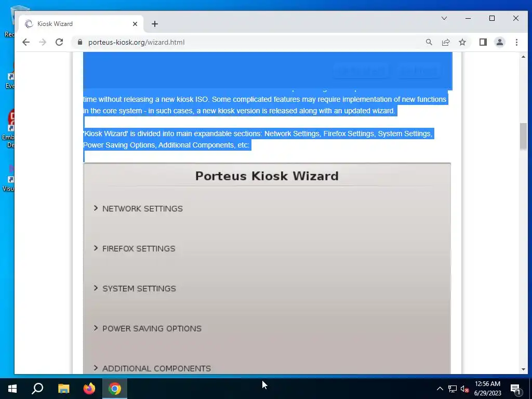The height and width of the screenshot is (399, 532).
Task: Maximize the Chrome window
Action: click(492, 18)
